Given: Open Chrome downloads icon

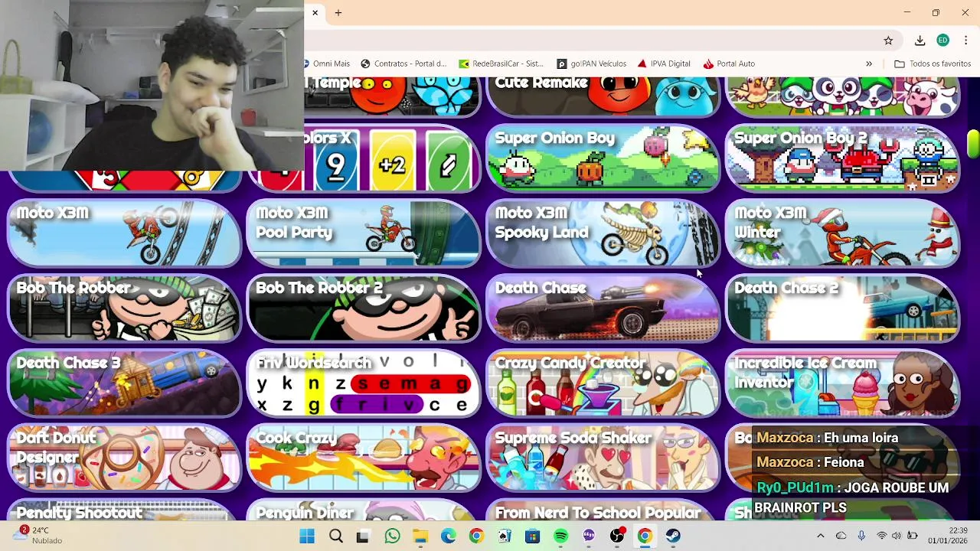Looking at the screenshot, I should (x=920, y=41).
